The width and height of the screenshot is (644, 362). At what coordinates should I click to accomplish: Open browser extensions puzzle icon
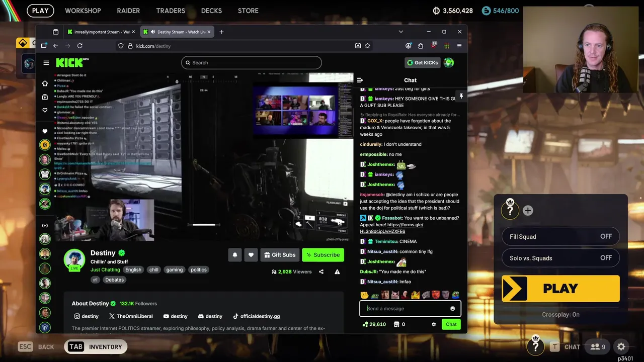(421, 46)
